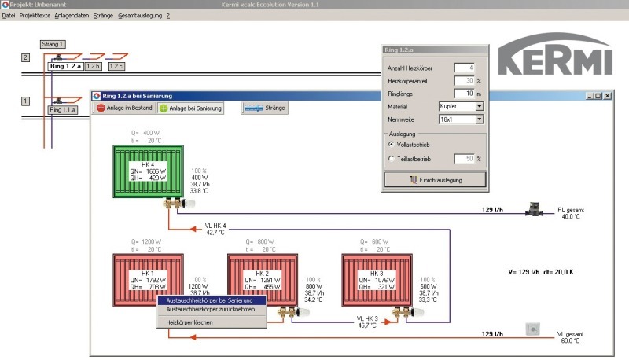Screen dimensions: 629x364
Task: Click the ring valve icon above Ring 1.2.a
Action: pos(58,57)
